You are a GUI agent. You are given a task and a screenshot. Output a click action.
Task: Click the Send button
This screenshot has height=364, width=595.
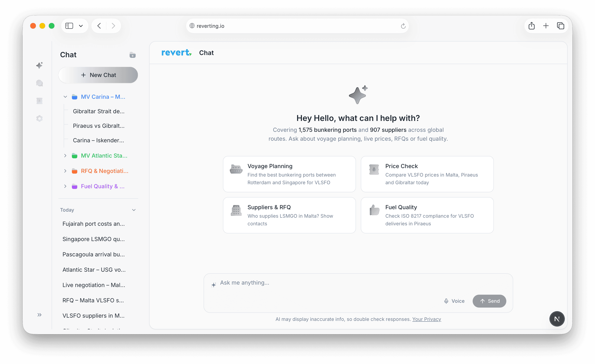click(x=489, y=301)
